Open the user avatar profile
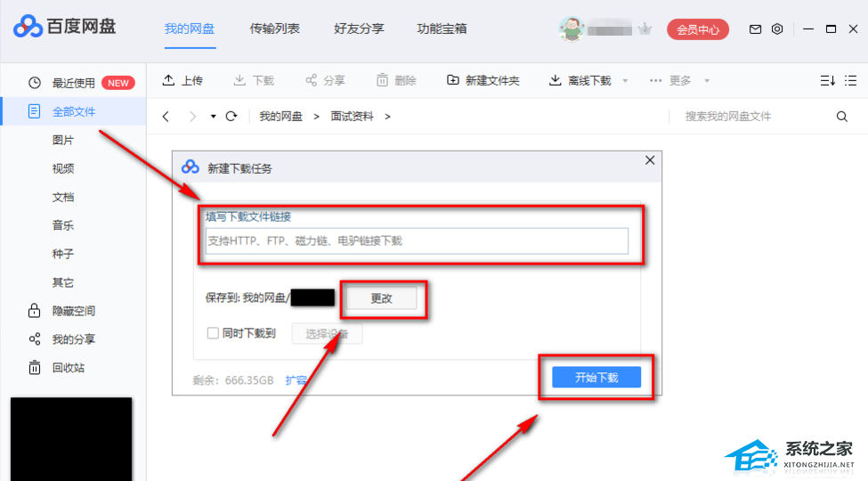Image resolution: width=868 pixels, height=481 pixels. point(572,29)
